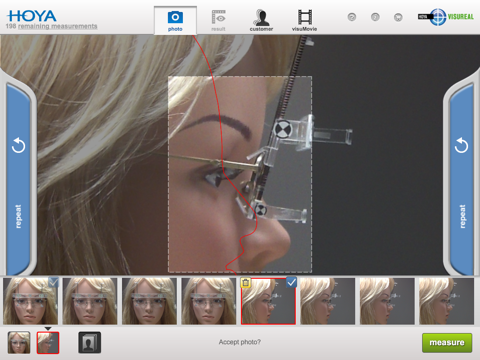
Task: Open the visuMovie tab
Action: pyautogui.click(x=304, y=20)
